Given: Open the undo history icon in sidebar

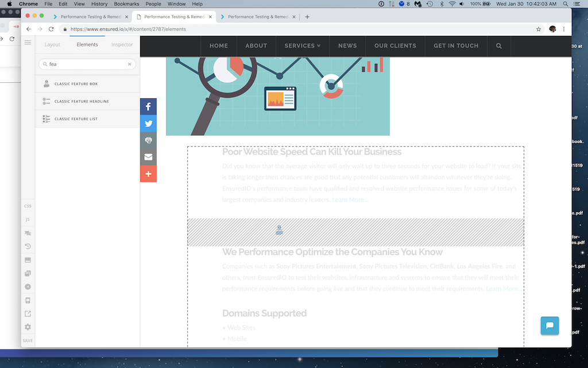Looking at the screenshot, I should 28,246.
